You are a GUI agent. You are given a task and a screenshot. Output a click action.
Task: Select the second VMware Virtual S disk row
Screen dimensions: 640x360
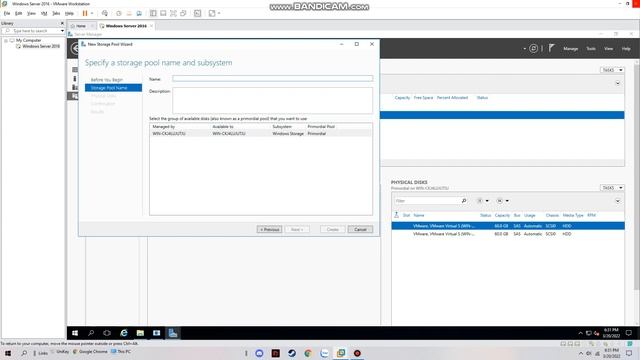click(x=508, y=234)
